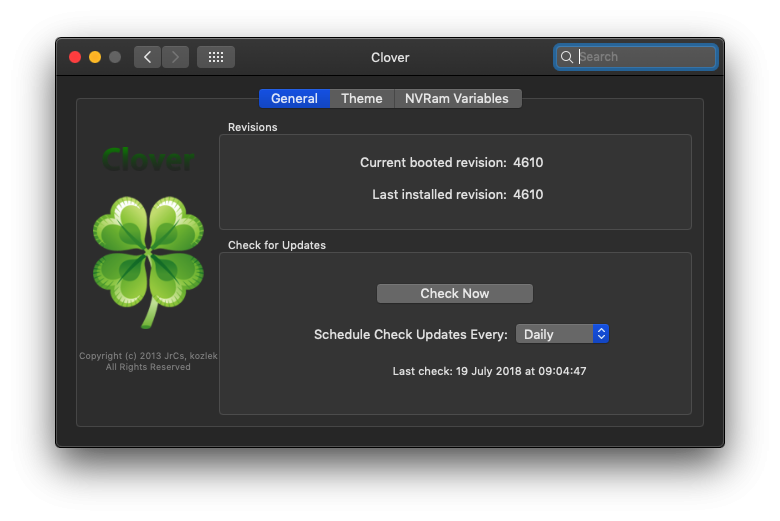Click the Last installed revision label
The image size is (780, 521).
439,195
